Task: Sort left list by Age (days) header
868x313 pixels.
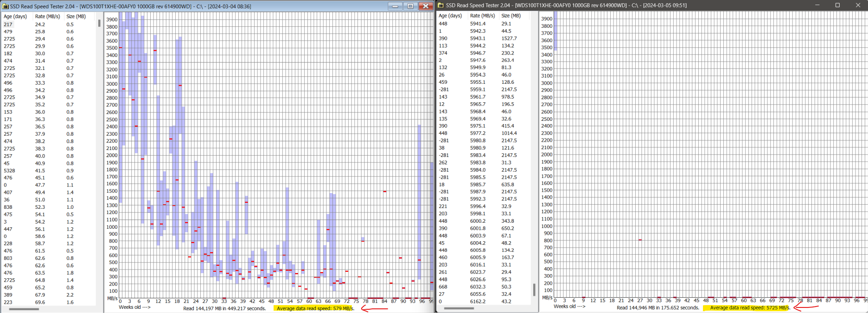Action: coord(15,16)
